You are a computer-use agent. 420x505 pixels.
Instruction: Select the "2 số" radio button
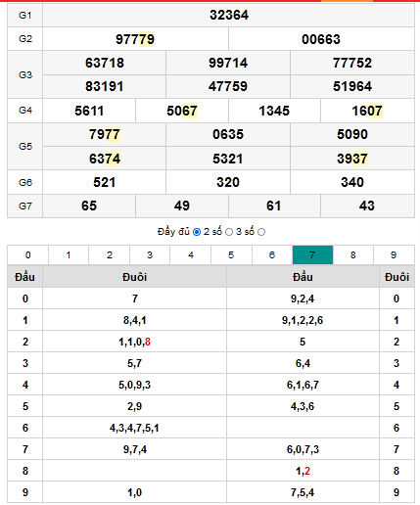229,232
